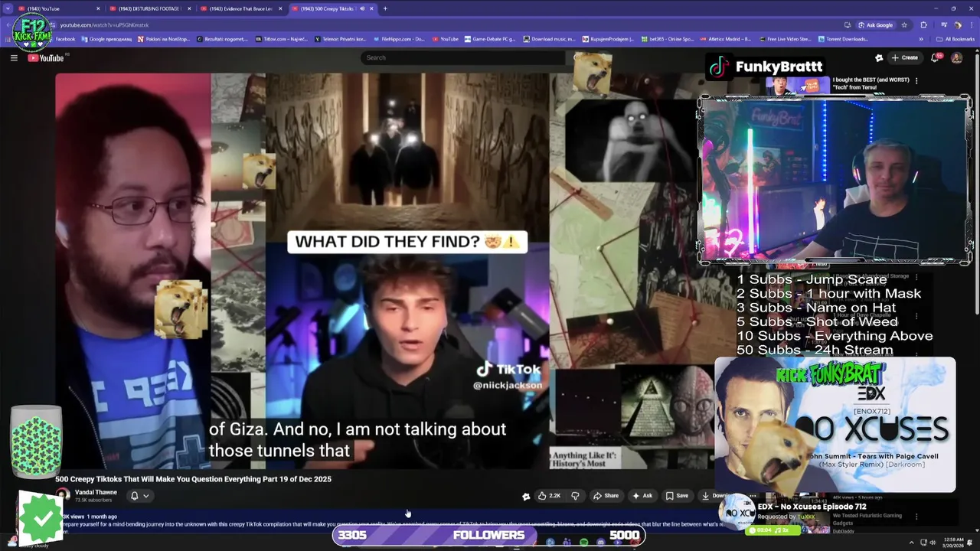980x551 pixels.
Task: Click the Spotify icon in taskbar
Action: [x=583, y=542]
